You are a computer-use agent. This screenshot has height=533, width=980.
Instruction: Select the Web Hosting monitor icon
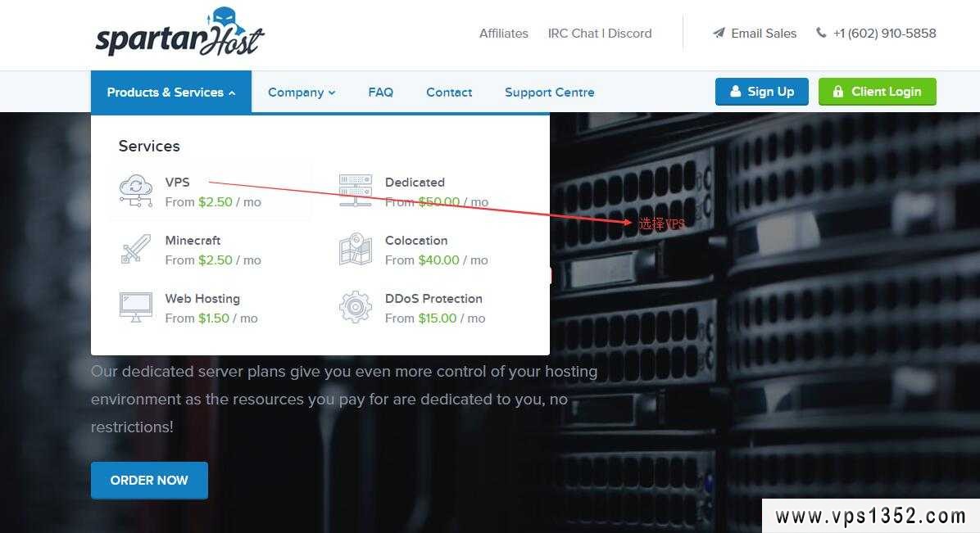(134, 306)
